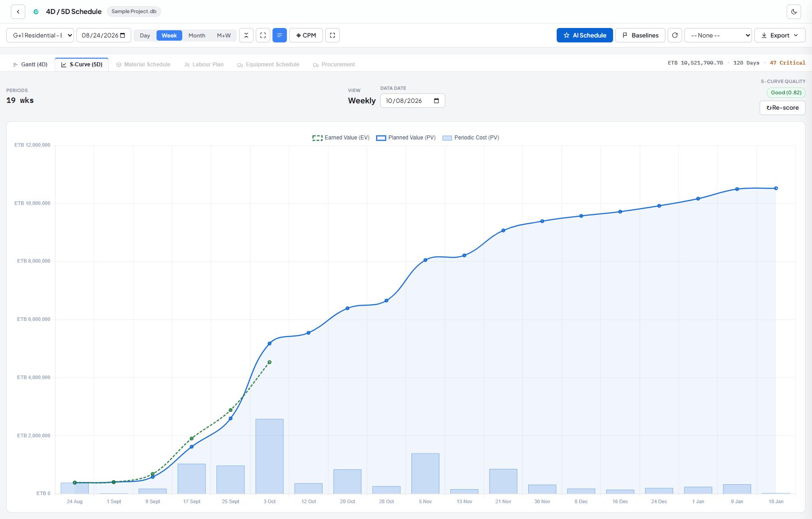
Task: Click the Planned Value point at 21 Nov
Action: coord(503,231)
